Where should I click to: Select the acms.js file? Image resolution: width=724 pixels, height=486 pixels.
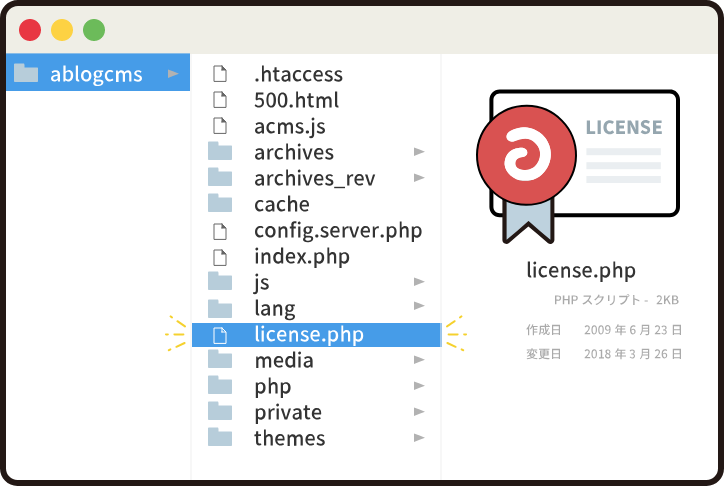289,126
